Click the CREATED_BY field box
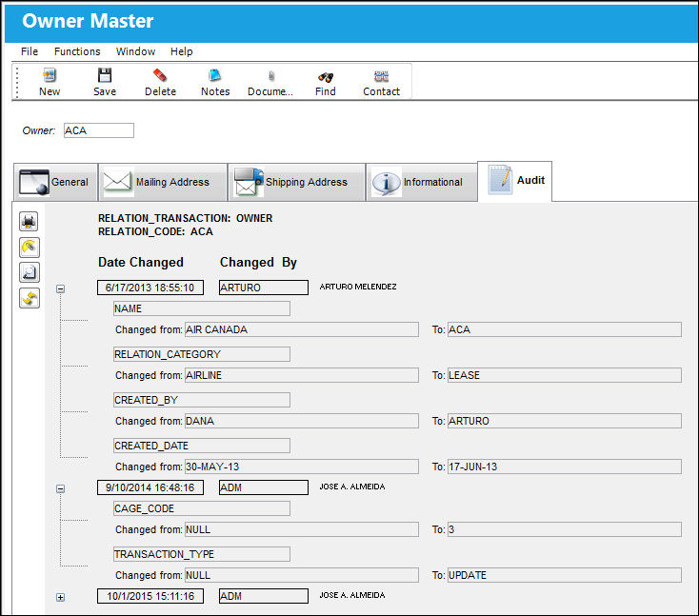Screen dimensions: 699x616 202,400
